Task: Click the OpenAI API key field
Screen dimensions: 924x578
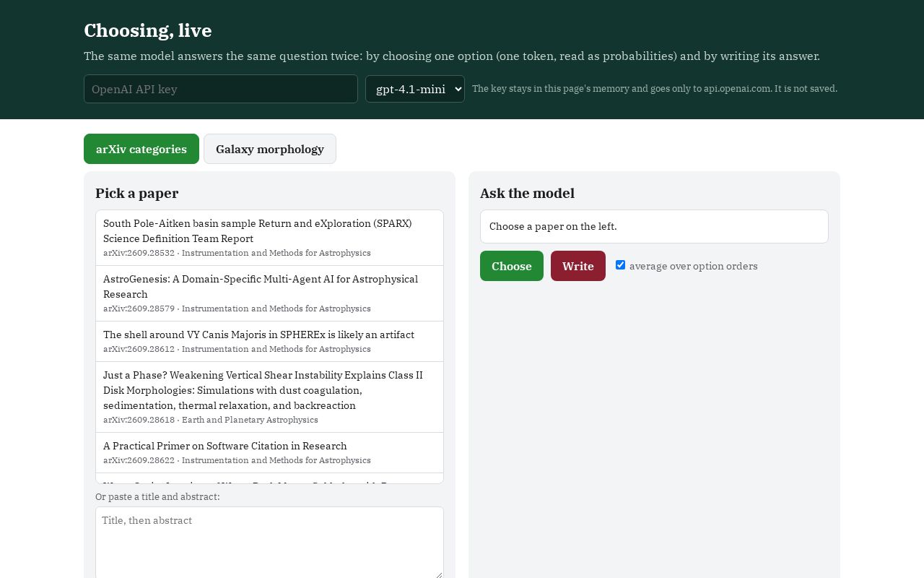Action: tap(221, 89)
